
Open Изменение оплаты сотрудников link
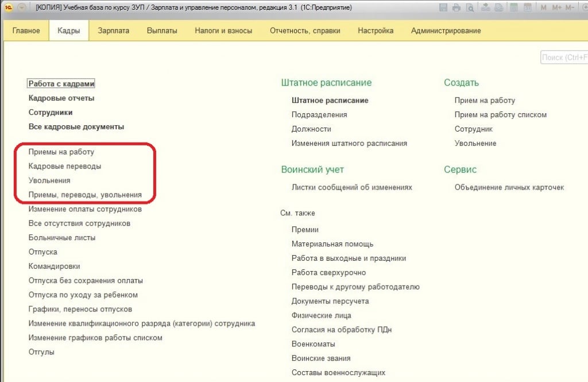tap(85, 209)
